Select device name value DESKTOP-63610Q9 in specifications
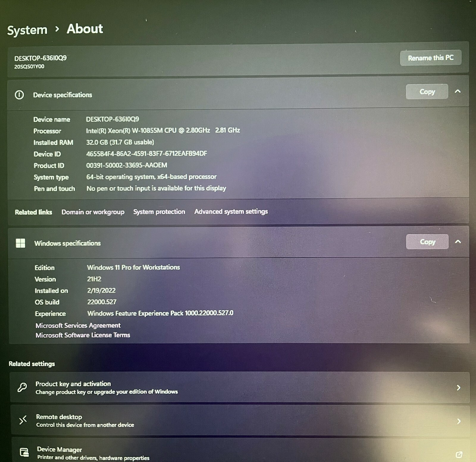The height and width of the screenshot is (462, 476). [x=112, y=119]
